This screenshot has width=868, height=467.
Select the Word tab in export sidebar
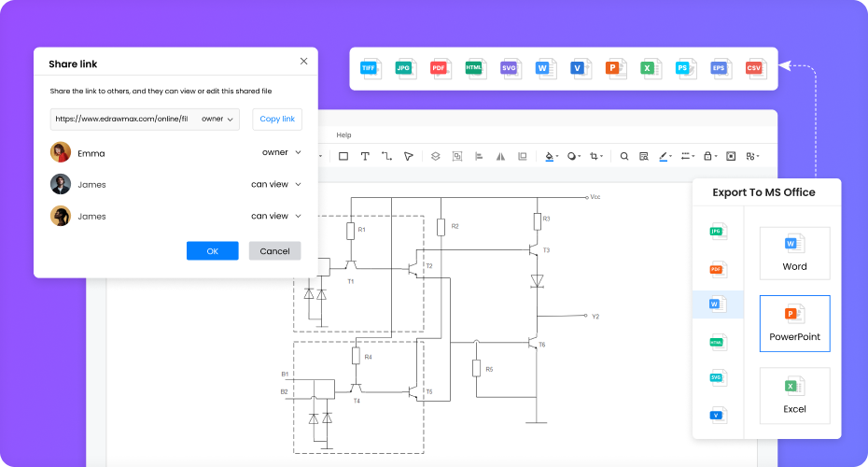[x=717, y=304]
